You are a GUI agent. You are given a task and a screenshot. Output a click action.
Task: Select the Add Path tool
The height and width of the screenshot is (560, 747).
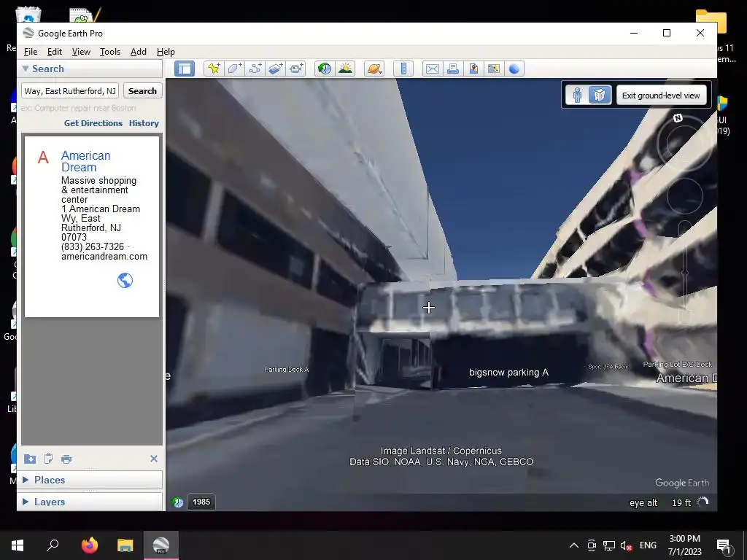click(x=255, y=69)
